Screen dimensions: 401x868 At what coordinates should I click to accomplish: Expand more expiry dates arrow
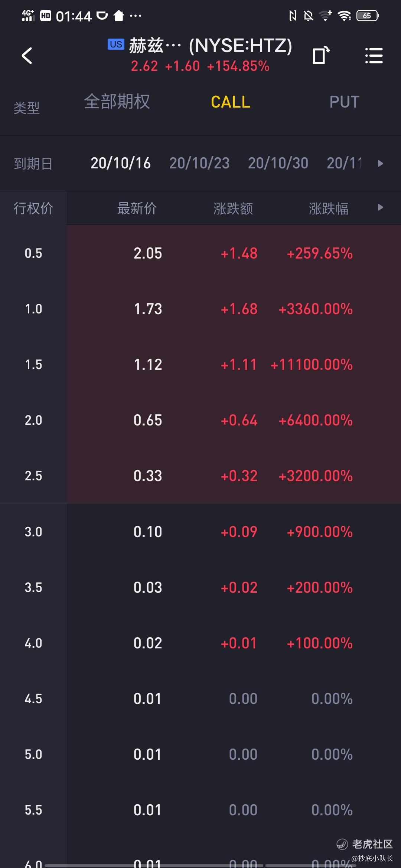pos(380,163)
